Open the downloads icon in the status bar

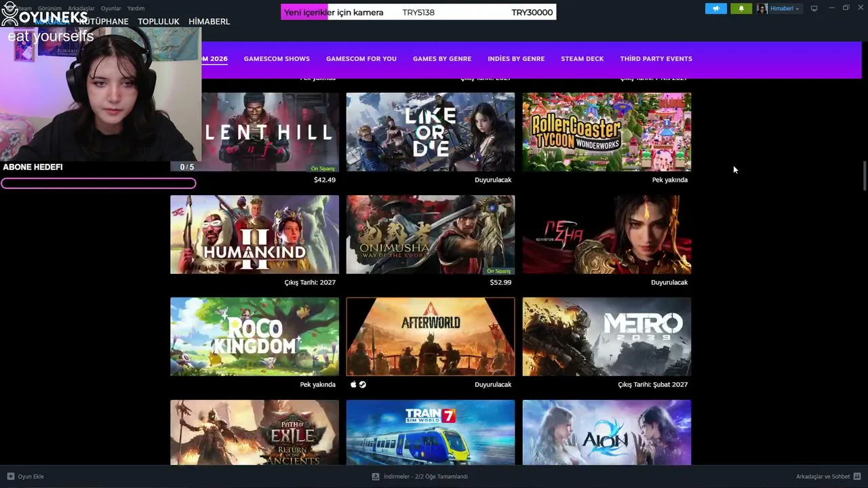tap(376, 476)
